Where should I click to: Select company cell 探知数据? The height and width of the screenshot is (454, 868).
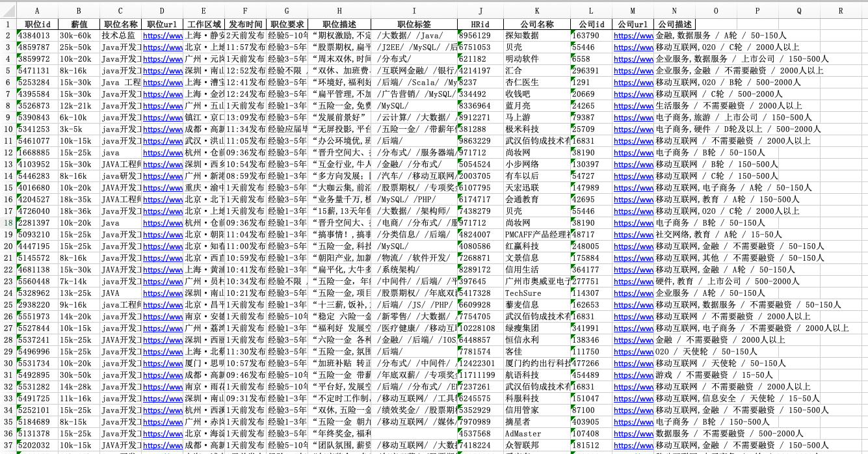click(x=536, y=36)
